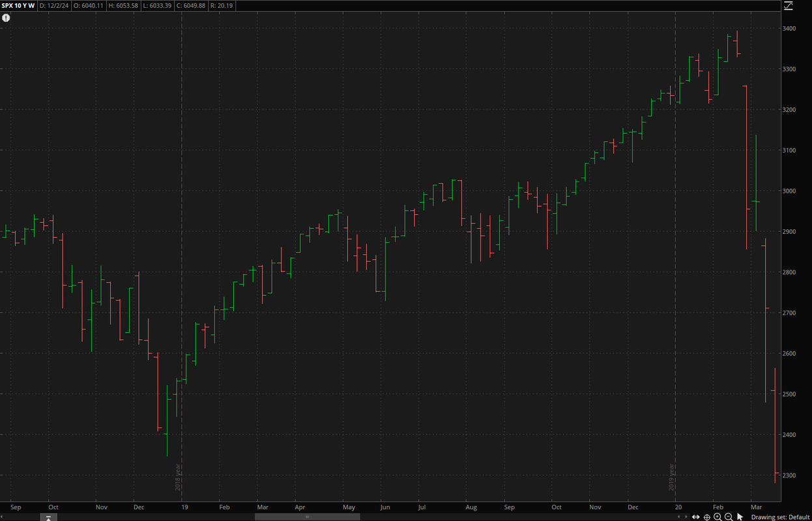The height and width of the screenshot is (521, 812).
Task: Click the collapse-to-bottom arrow button at bottom-left
Action: (x=49, y=517)
